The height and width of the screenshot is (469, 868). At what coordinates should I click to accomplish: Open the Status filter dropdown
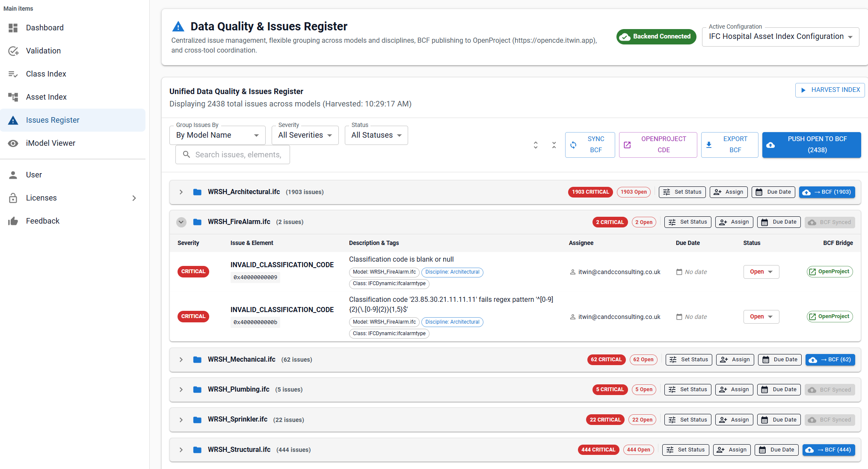(376, 135)
